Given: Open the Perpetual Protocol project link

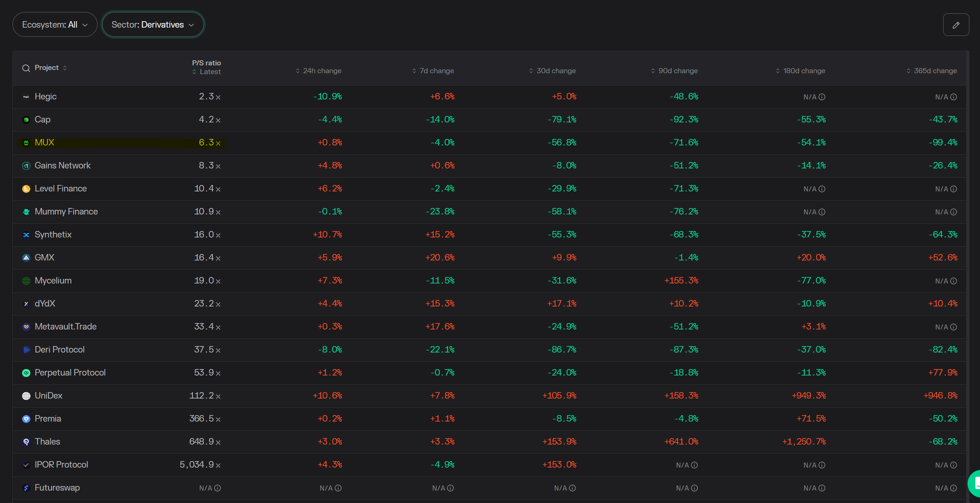Looking at the screenshot, I should [70, 373].
